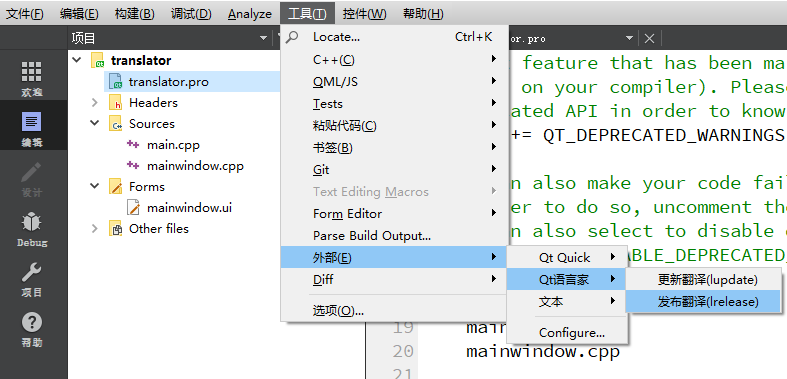Open the 控件(W) menu

364,14
